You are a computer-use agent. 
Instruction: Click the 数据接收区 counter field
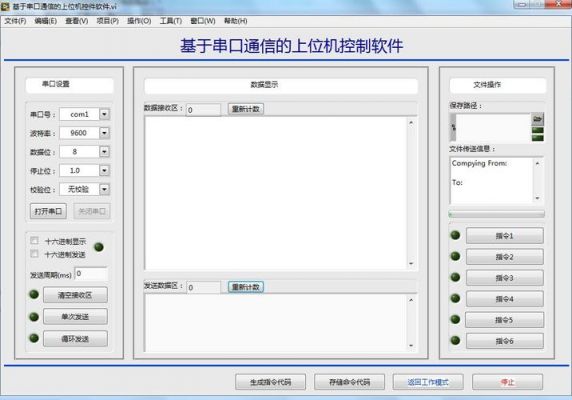point(204,110)
